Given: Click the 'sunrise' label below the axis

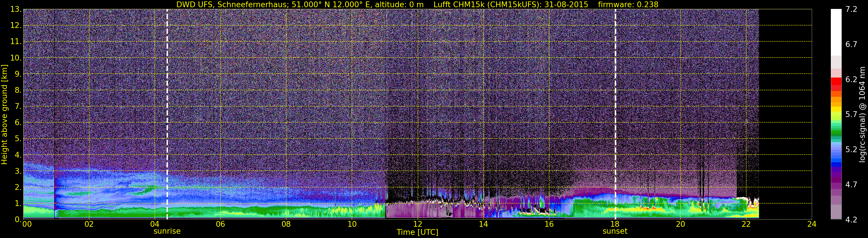Looking at the screenshot, I should point(167,231).
